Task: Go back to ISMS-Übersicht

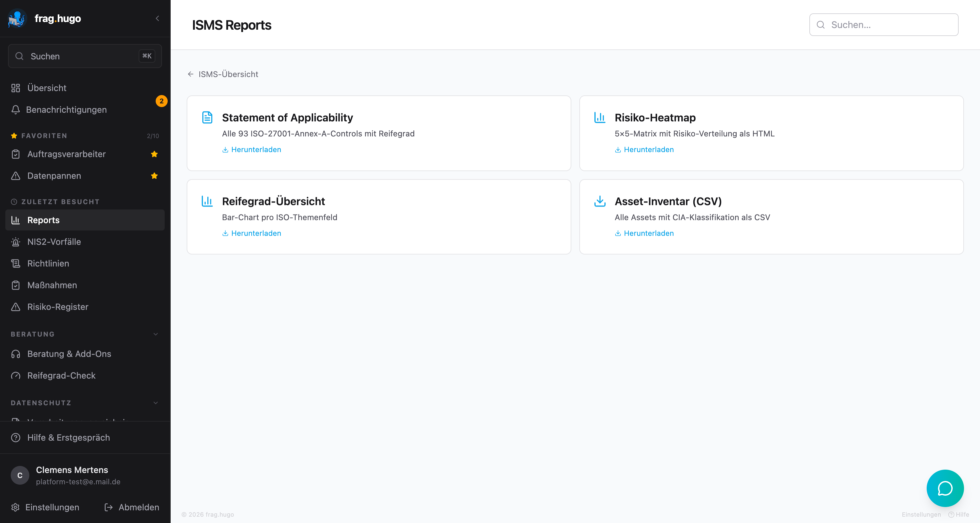Action: click(x=223, y=74)
